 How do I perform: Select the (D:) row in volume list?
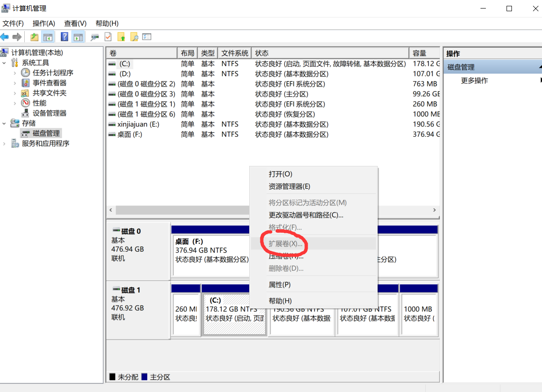273,74
